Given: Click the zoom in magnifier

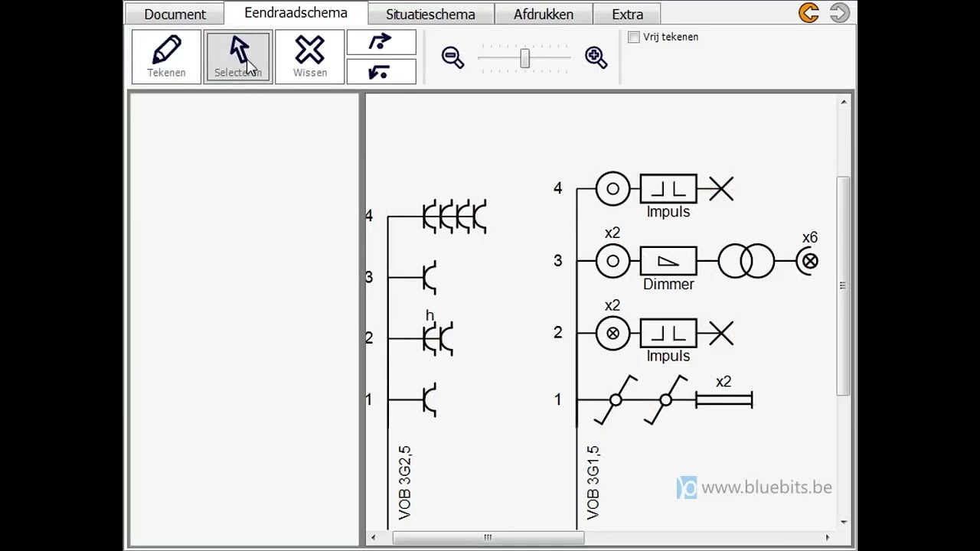Looking at the screenshot, I should point(596,57).
